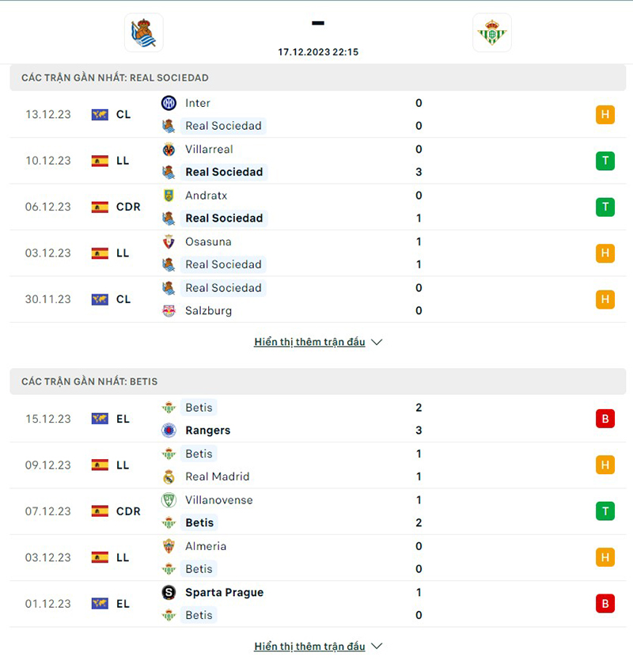Click the chevron next to Hiển thị thêm trận đấu
Screen dimensions: 633x672
pyautogui.click(x=376, y=342)
